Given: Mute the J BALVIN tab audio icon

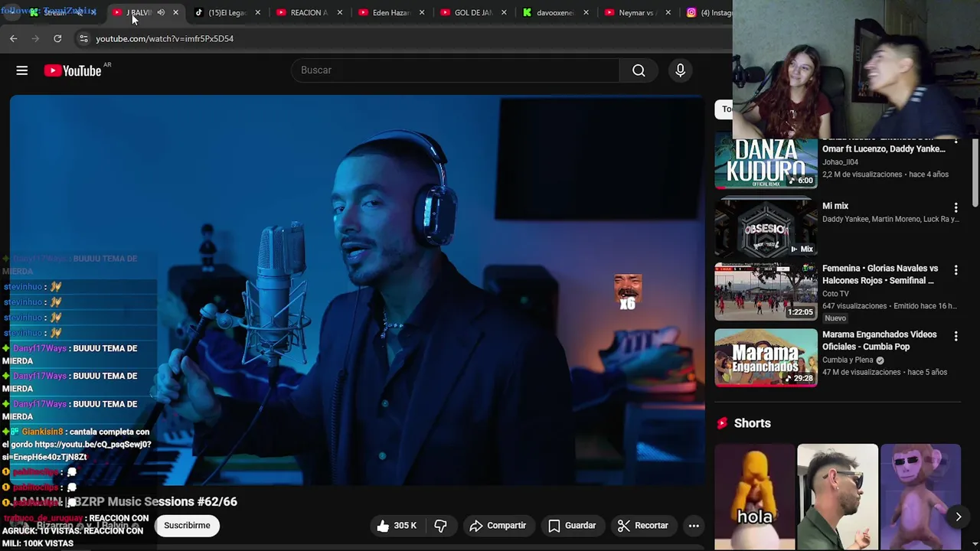Looking at the screenshot, I should click(x=161, y=12).
